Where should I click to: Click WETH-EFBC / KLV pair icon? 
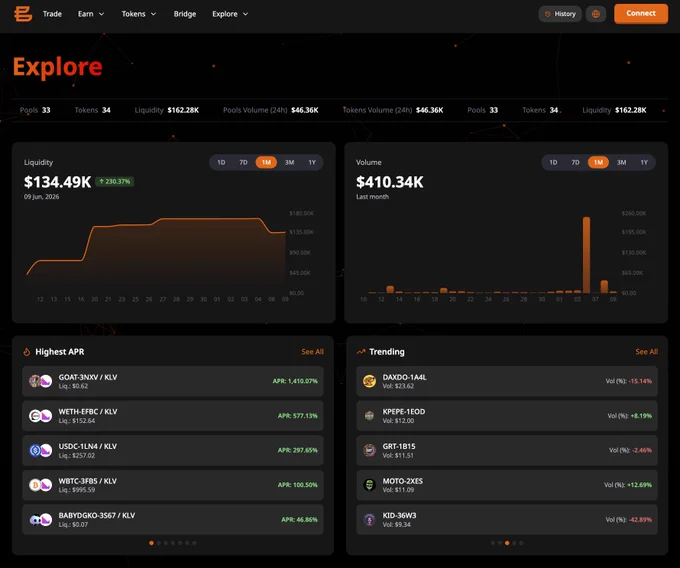(40, 416)
